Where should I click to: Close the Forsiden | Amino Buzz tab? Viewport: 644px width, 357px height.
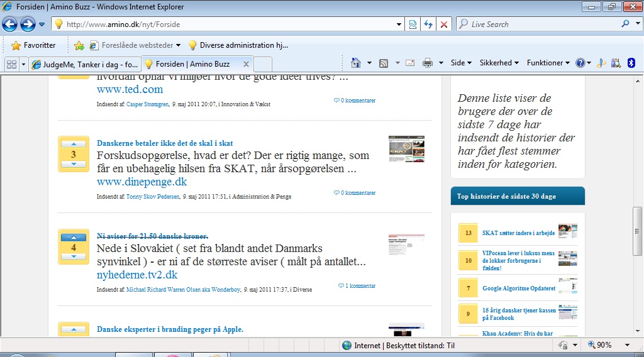[x=246, y=64]
